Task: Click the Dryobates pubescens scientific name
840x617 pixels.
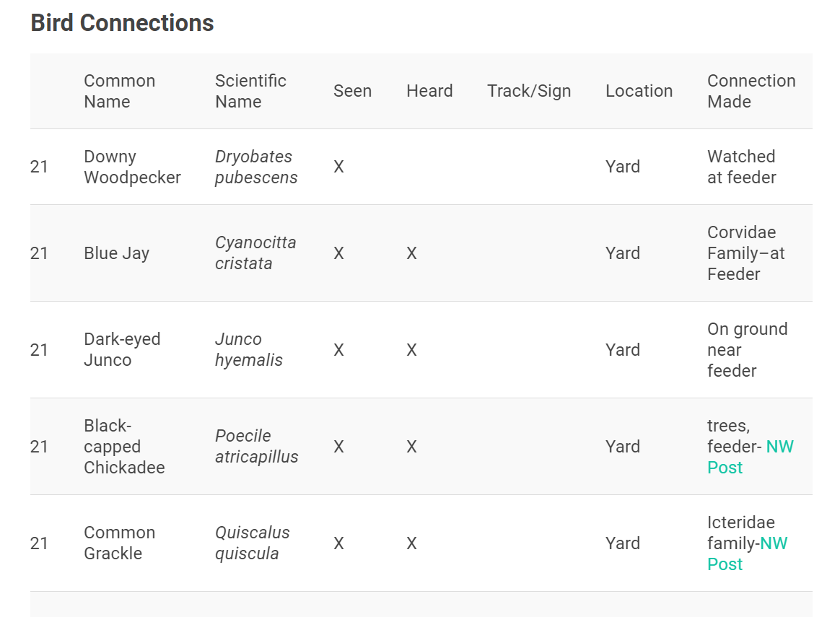Action: point(255,167)
